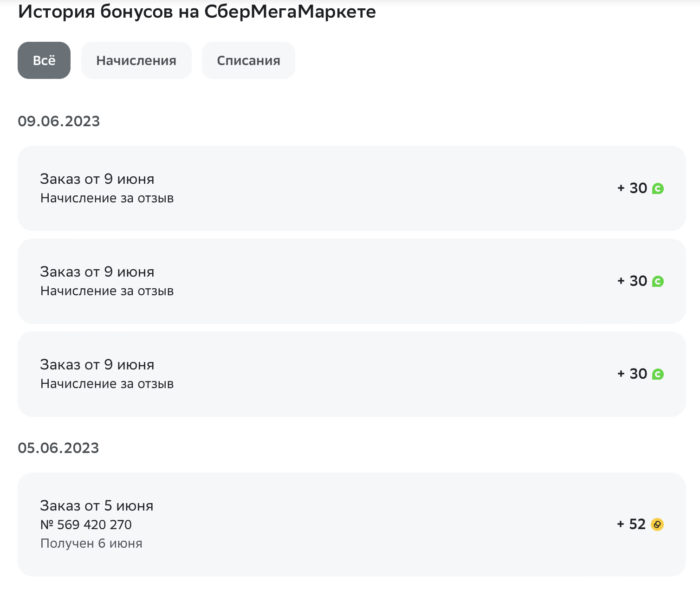Switch to the Начисления tab

[x=136, y=60]
